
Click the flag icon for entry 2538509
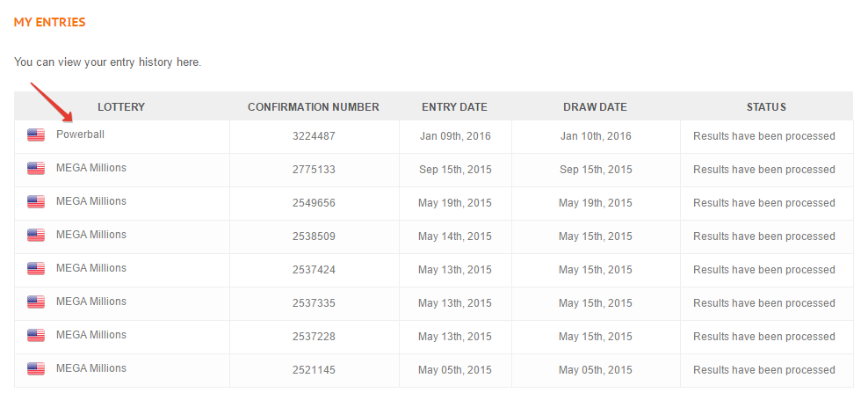click(x=36, y=235)
